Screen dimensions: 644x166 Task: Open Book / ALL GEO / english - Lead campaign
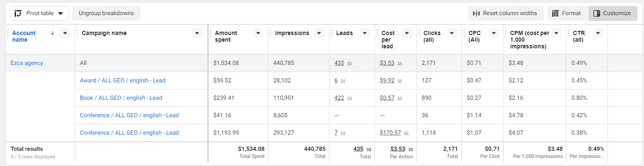pos(121,98)
